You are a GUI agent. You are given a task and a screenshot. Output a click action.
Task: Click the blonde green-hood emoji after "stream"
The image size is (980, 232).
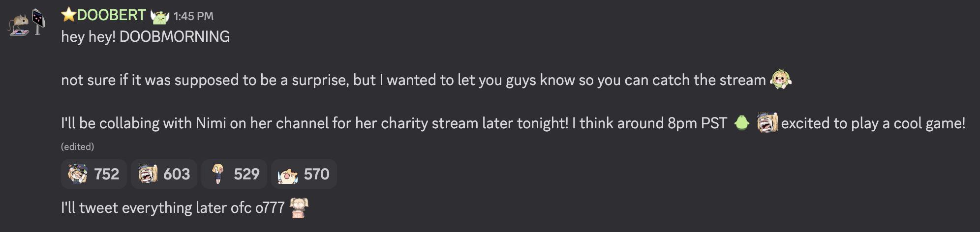point(781,80)
